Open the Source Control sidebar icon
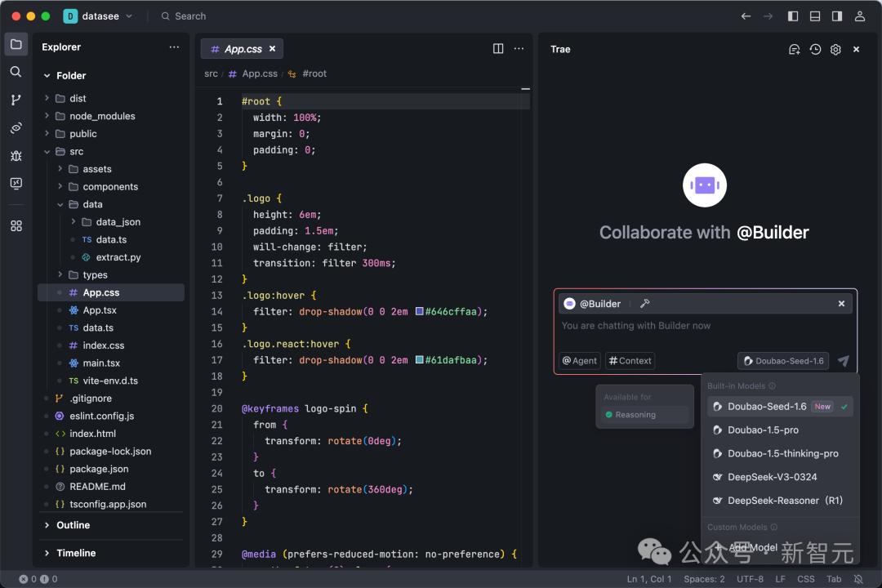 coord(16,100)
